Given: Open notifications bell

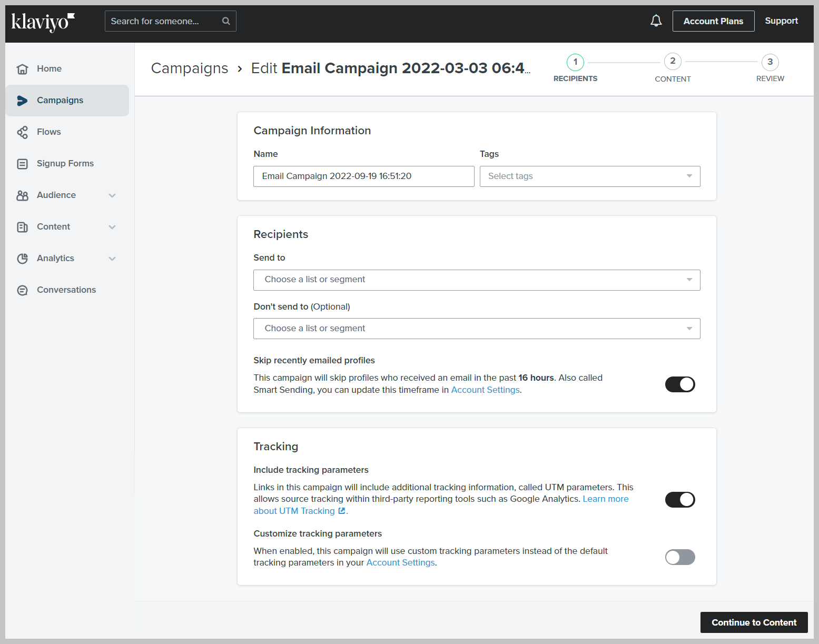Looking at the screenshot, I should tap(656, 21).
